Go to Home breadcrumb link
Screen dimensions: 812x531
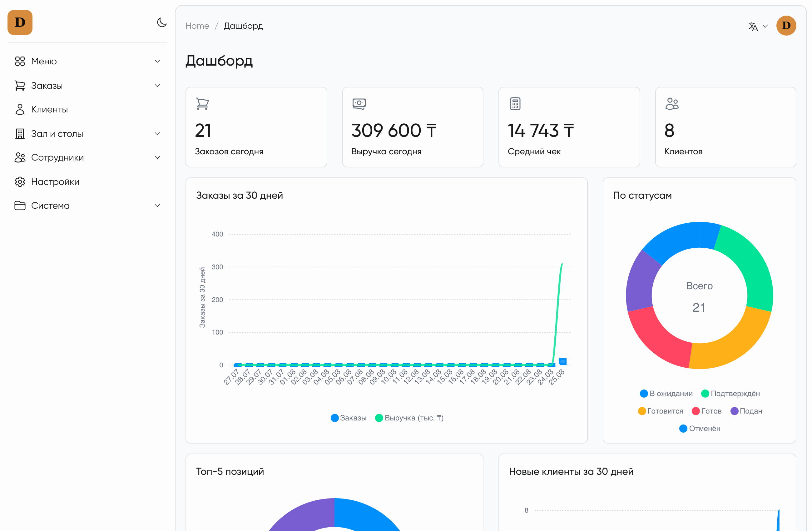pyautogui.click(x=197, y=26)
